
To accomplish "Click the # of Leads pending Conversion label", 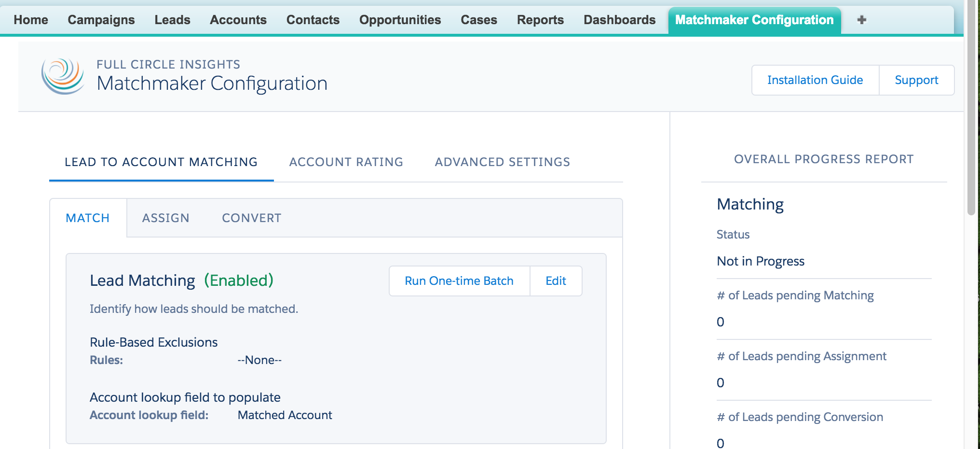I will point(800,417).
